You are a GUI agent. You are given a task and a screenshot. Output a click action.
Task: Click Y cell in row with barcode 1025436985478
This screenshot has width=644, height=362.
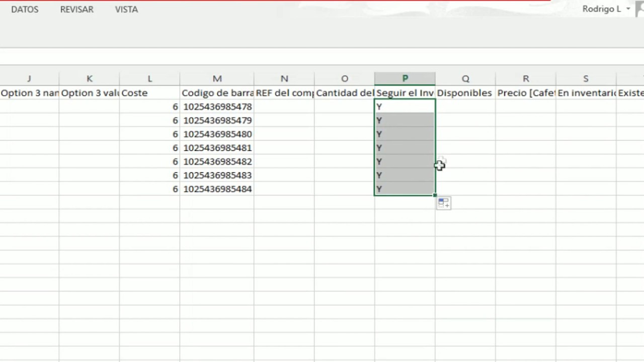pyautogui.click(x=405, y=107)
